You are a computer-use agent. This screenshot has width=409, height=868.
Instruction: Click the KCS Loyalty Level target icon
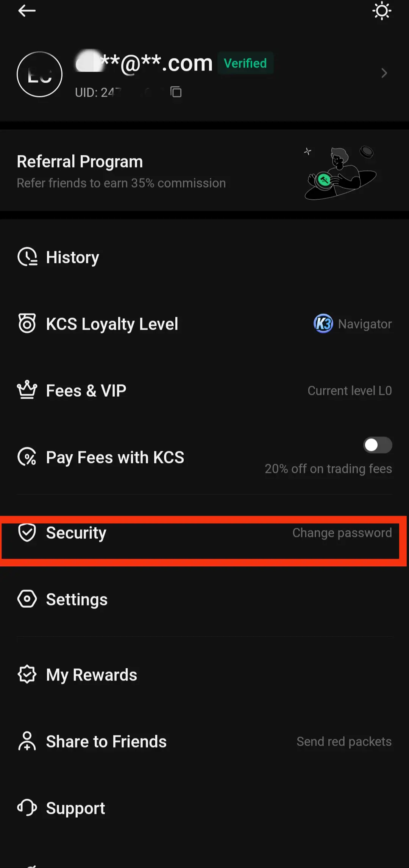27,324
